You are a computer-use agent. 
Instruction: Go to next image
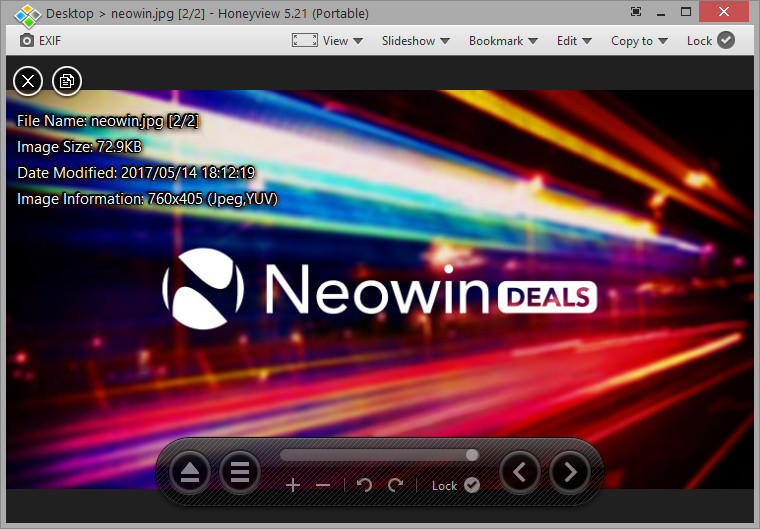pos(570,472)
